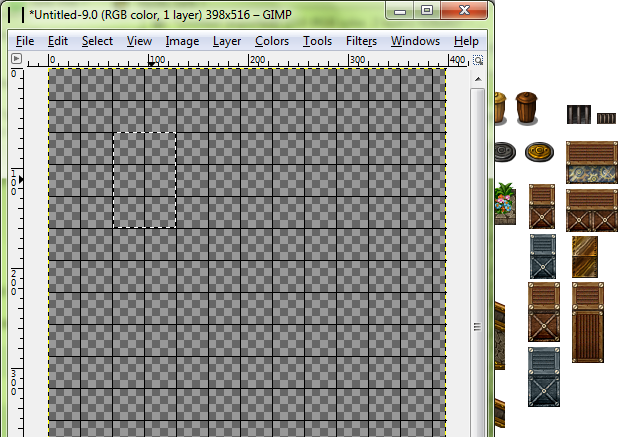Click inside the dashed rectangular selection on canvas
Image resolution: width=626 pixels, height=437 pixels.
(x=145, y=180)
